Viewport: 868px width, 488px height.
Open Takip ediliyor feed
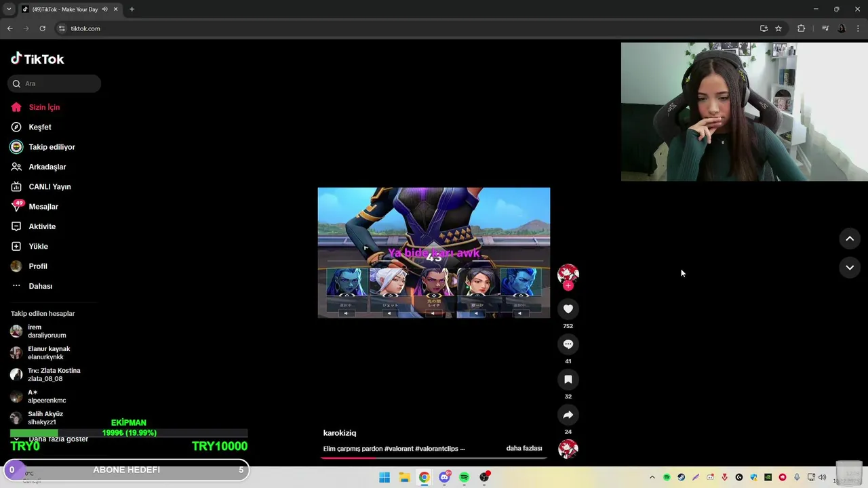pyautogui.click(x=52, y=147)
